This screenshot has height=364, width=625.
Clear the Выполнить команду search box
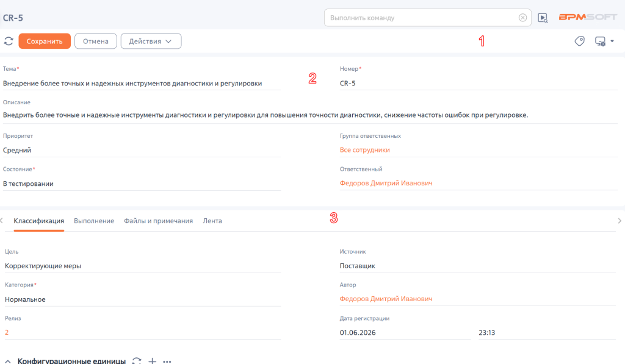click(x=522, y=18)
